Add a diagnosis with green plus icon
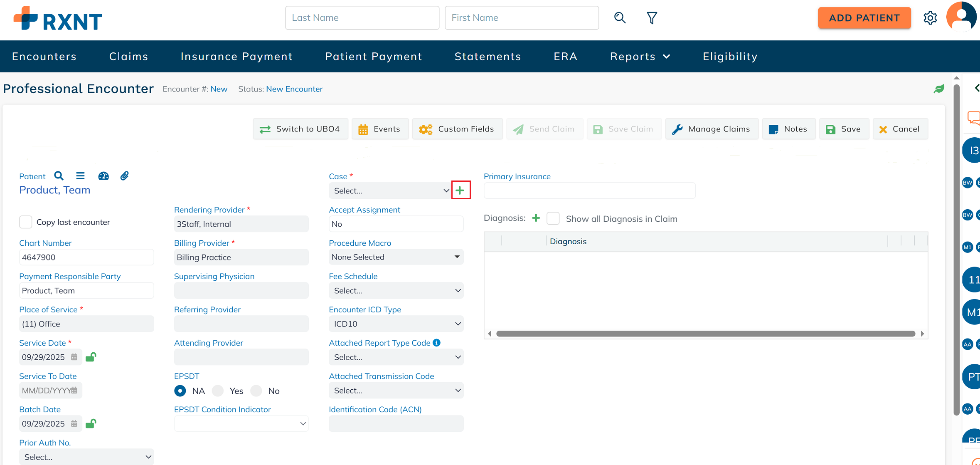 point(536,218)
